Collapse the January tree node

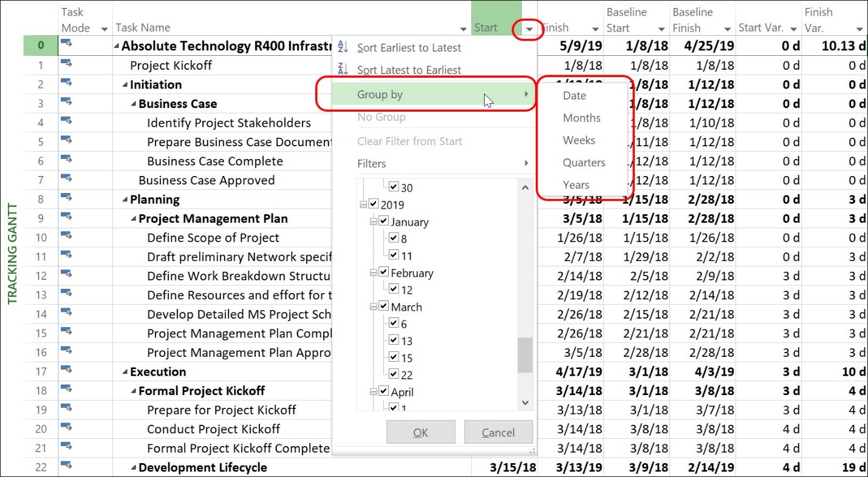coord(373,222)
